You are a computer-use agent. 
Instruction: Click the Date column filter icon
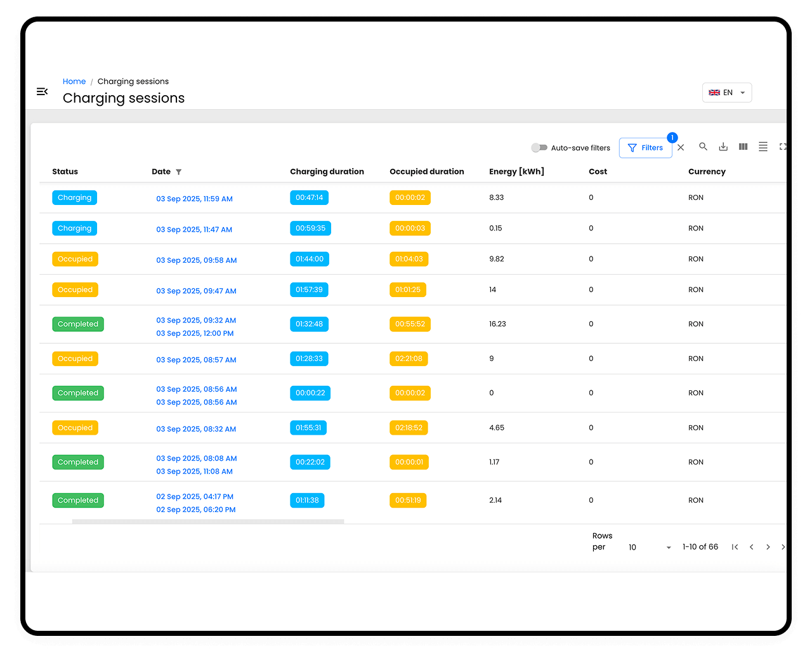click(179, 172)
